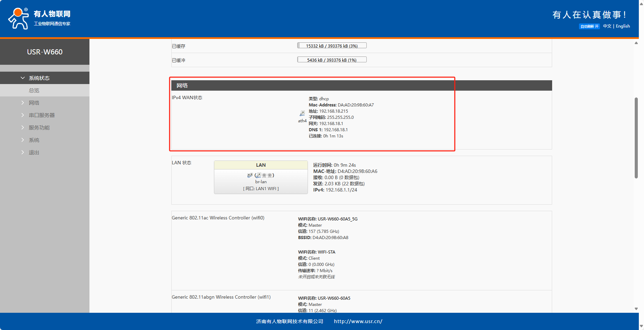
Task: Toggle the 自动刷新 开 auto-refresh badge
Action: (x=589, y=27)
